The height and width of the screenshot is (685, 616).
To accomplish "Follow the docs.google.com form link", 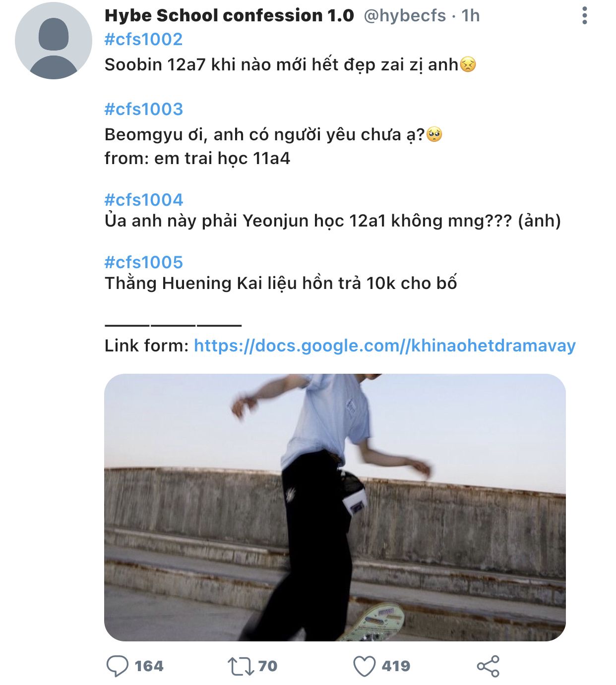I will pyautogui.click(x=385, y=345).
